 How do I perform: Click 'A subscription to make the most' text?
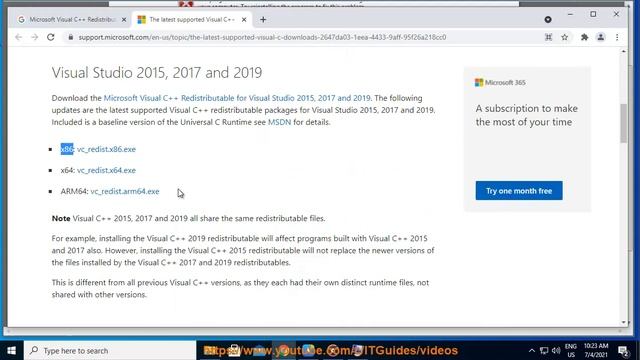pos(527,115)
